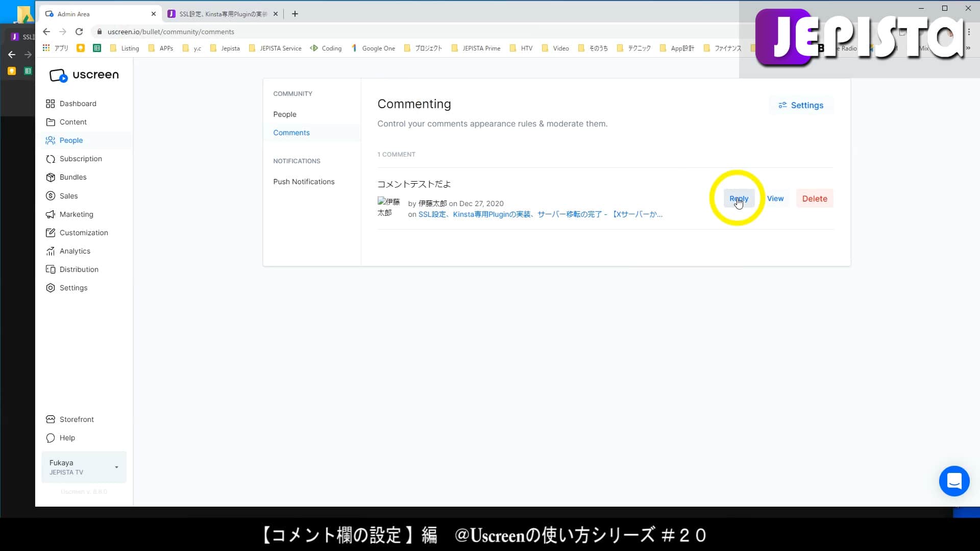Open the y.c bookmark folder

pyautogui.click(x=192, y=48)
